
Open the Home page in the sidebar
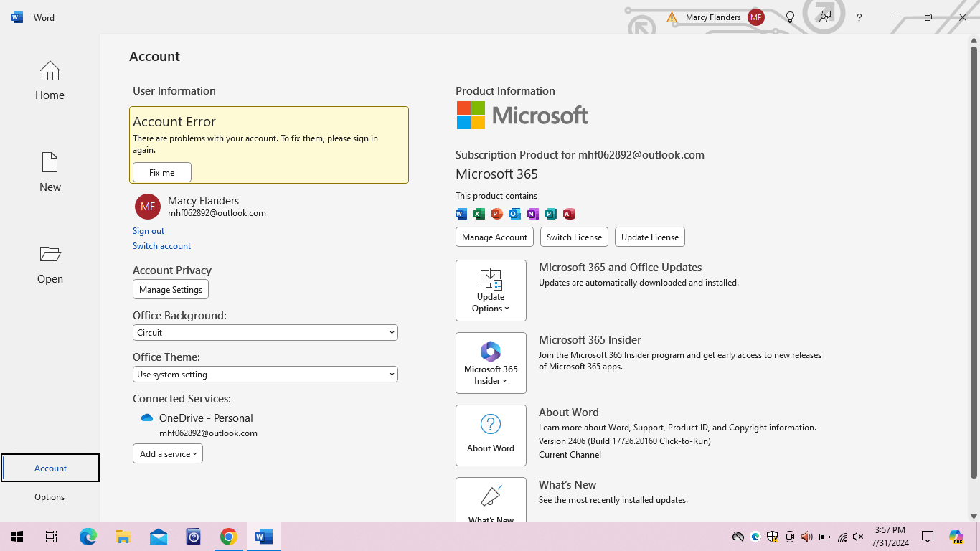click(x=50, y=80)
